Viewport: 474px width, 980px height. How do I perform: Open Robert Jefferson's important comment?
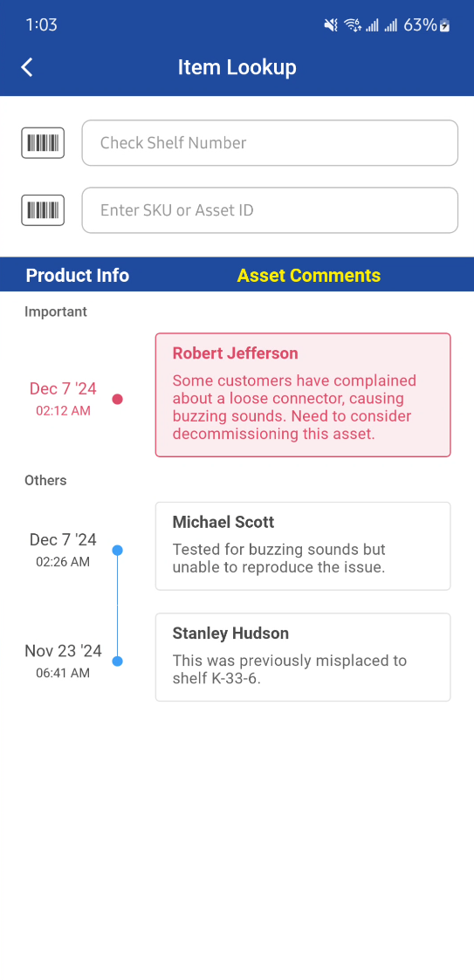[303, 395]
